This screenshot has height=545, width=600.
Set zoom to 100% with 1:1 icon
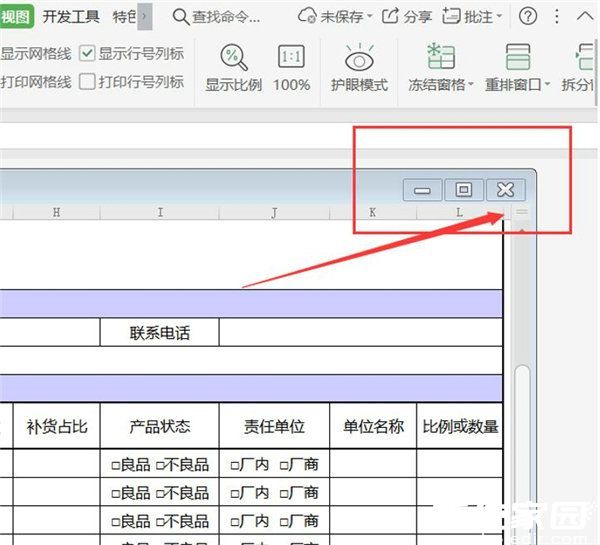tap(291, 57)
